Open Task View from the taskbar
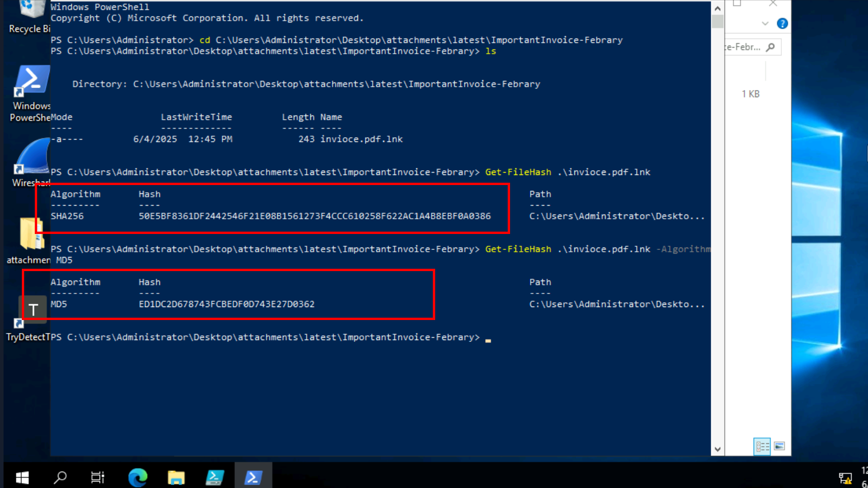This screenshot has height=488, width=868. pyautogui.click(x=97, y=476)
